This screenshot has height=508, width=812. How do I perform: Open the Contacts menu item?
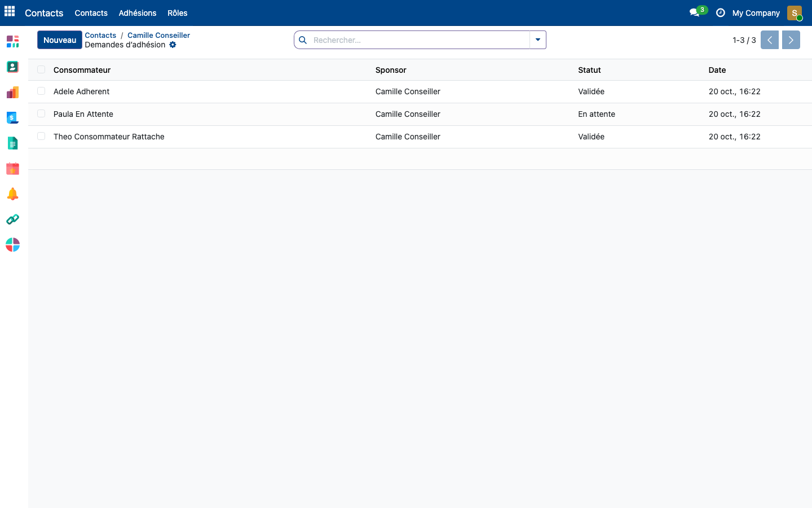point(91,13)
